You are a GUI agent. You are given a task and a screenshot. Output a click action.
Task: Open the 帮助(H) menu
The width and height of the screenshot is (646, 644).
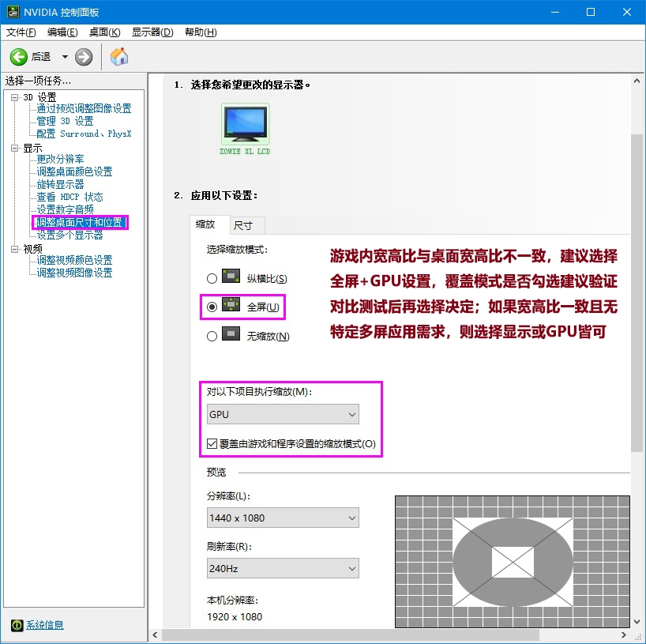(201, 32)
